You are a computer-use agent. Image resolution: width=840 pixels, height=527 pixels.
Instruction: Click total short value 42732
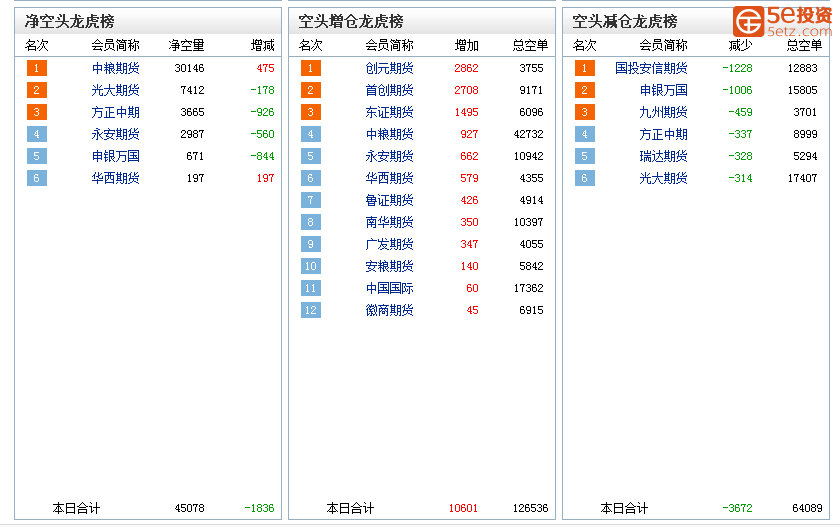coord(528,134)
